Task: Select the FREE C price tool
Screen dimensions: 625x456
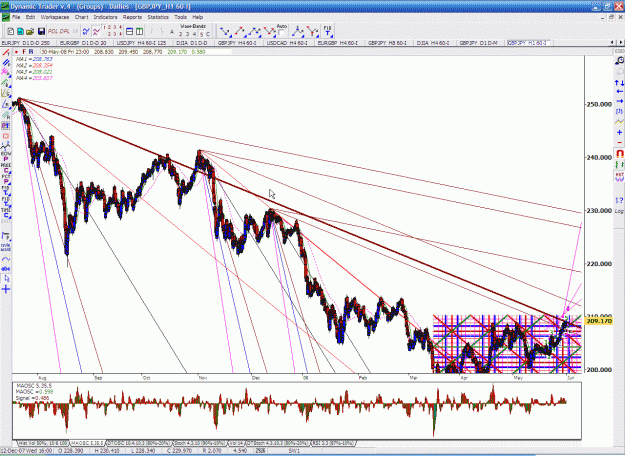Action: coord(6,168)
